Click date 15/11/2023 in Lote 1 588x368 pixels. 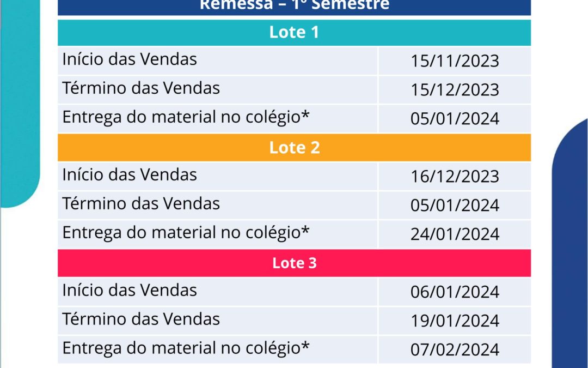455,61
